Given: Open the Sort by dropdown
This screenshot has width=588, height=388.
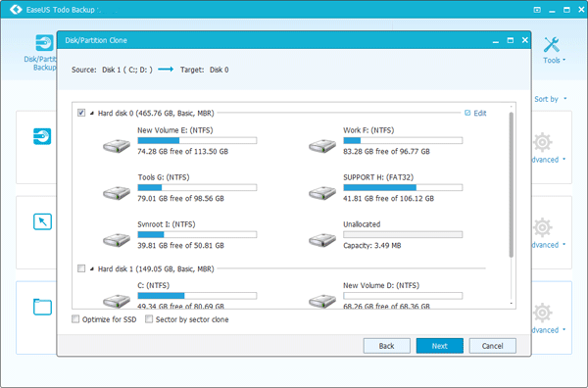Looking at the screenshot, I should [550, 99].
